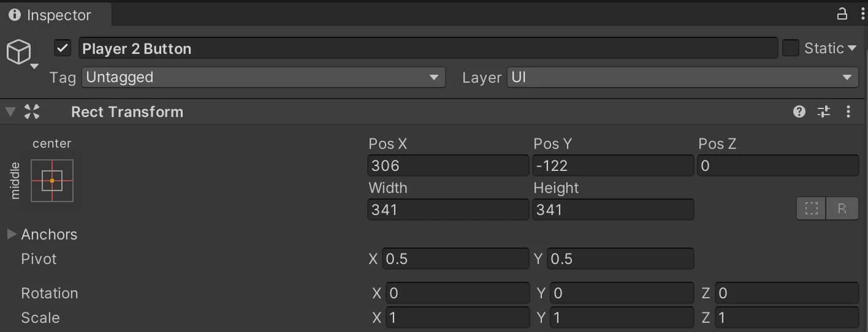Click the Inspector lock icon
868x332 pixels.
click(842, 13)
